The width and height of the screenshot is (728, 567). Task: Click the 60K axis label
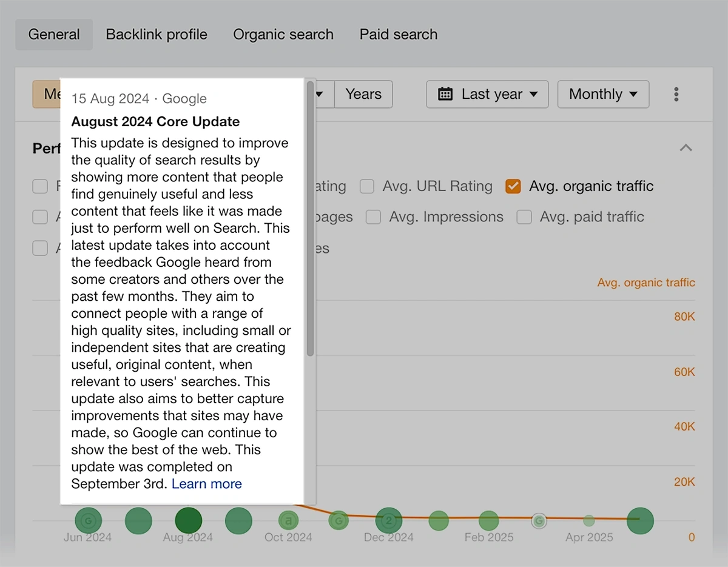click(x=684, y=372)
